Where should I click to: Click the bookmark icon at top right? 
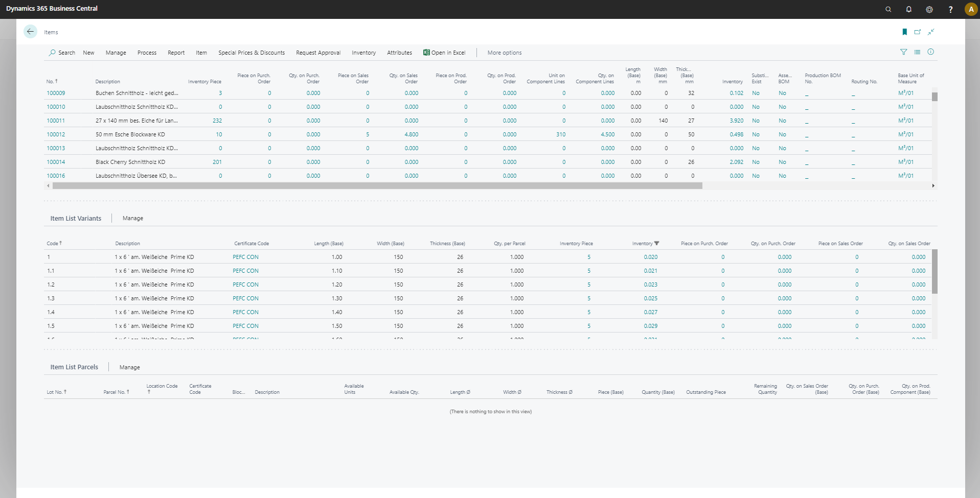click(904, 32)
